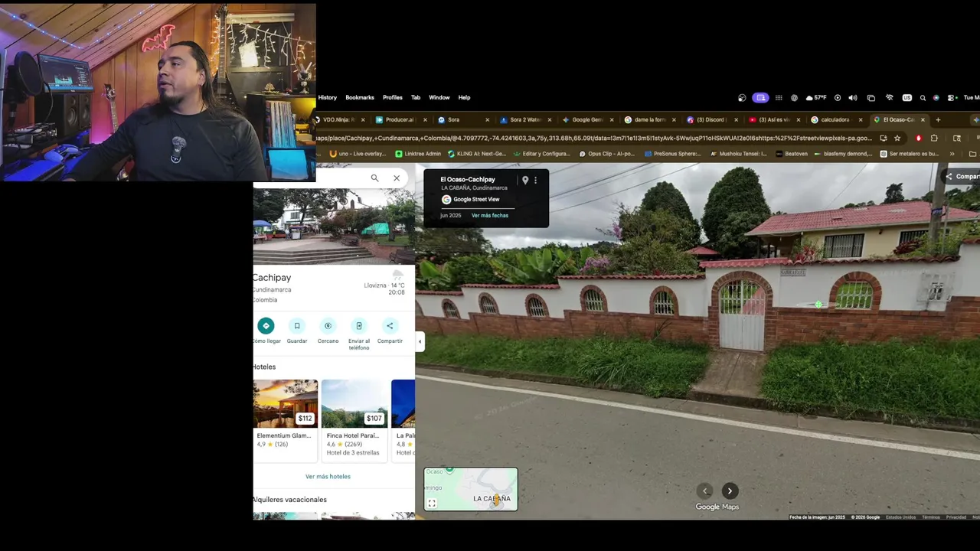Viewport: 980px width, 551px height.
Task: Bookmark this page with star icon
Action: 897,139
